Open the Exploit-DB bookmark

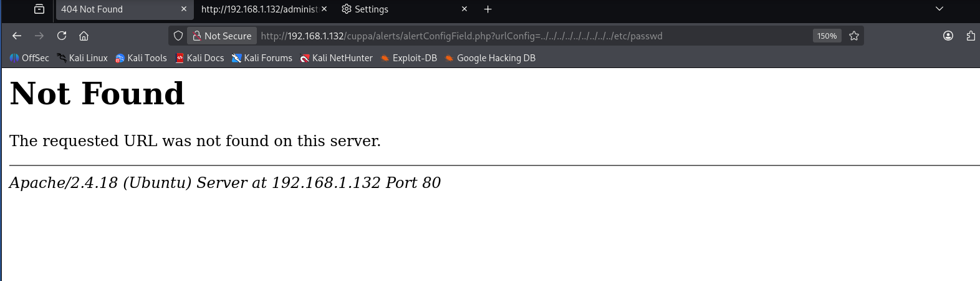point(409,58)
